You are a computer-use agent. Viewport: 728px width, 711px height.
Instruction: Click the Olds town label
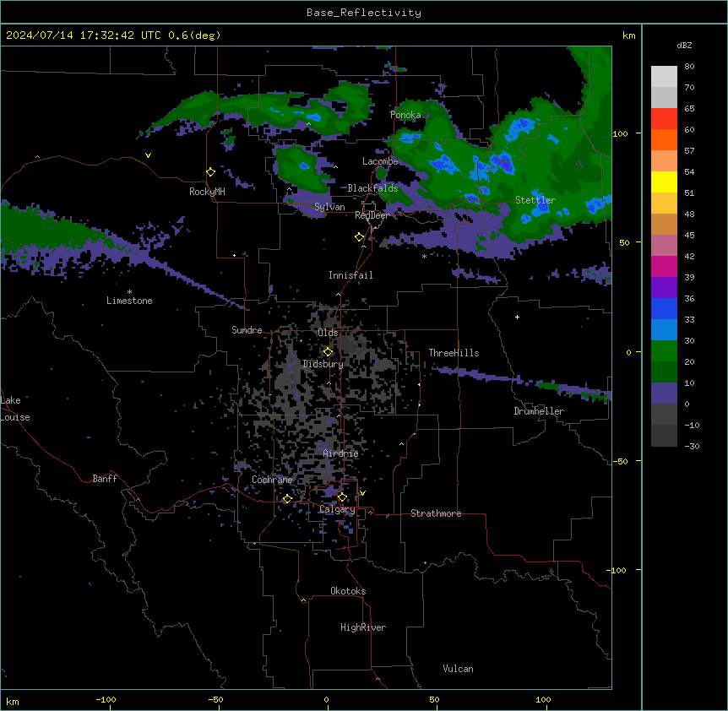(328, 333)
